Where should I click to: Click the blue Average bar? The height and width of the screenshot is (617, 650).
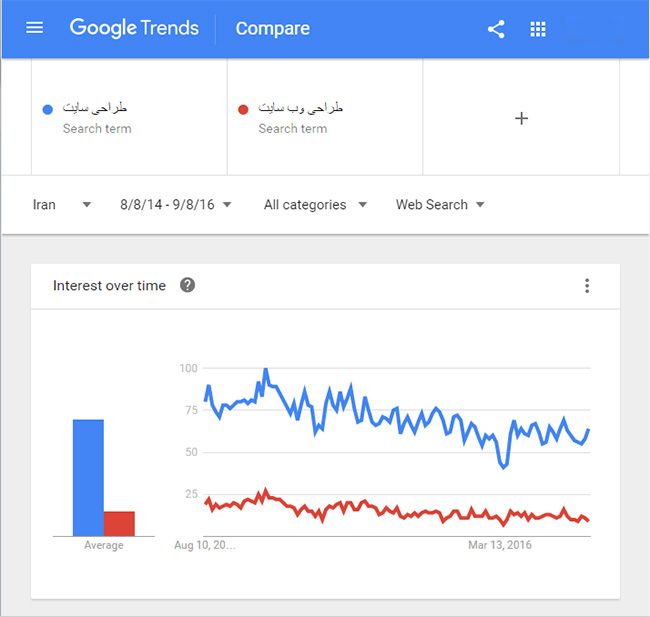[88, 477]
